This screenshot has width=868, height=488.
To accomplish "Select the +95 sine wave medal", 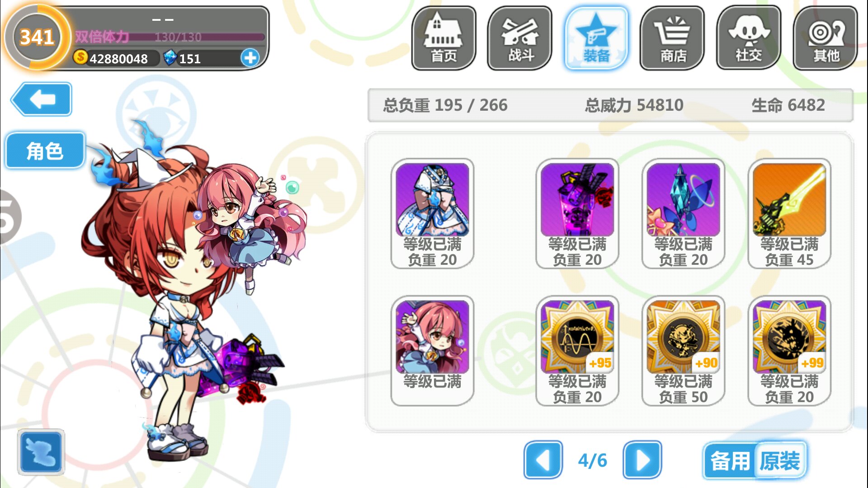I will pos(577,351).
